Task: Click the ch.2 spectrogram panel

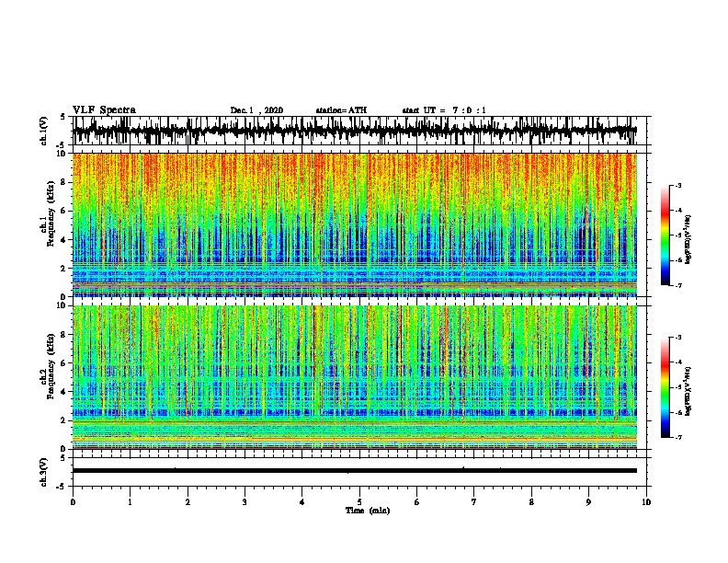Action: (355, 377)
